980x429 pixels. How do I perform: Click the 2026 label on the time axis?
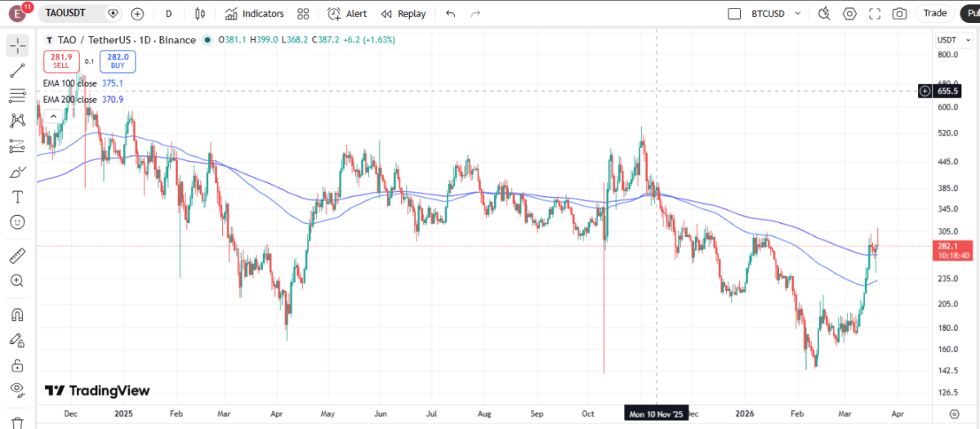(744, 413)
